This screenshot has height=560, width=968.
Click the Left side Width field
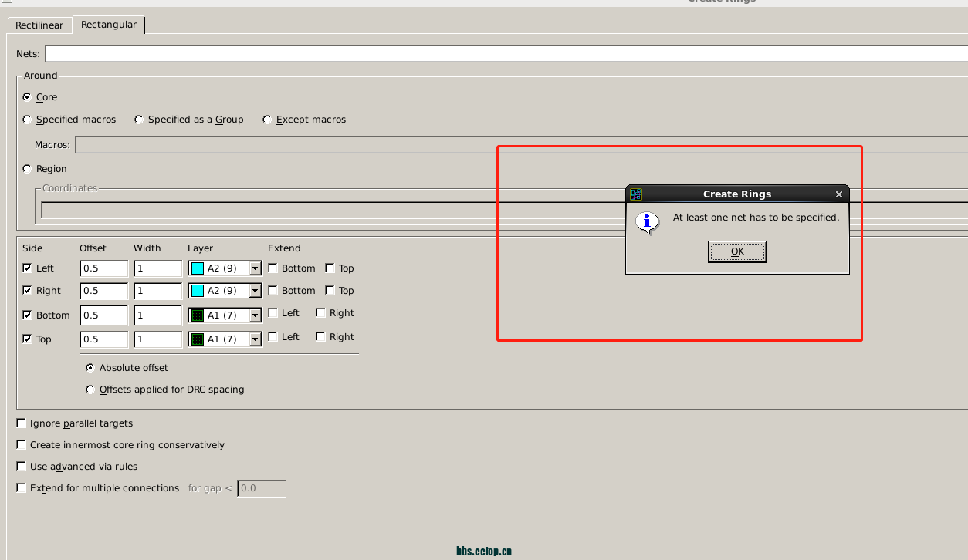coord(158,268)
